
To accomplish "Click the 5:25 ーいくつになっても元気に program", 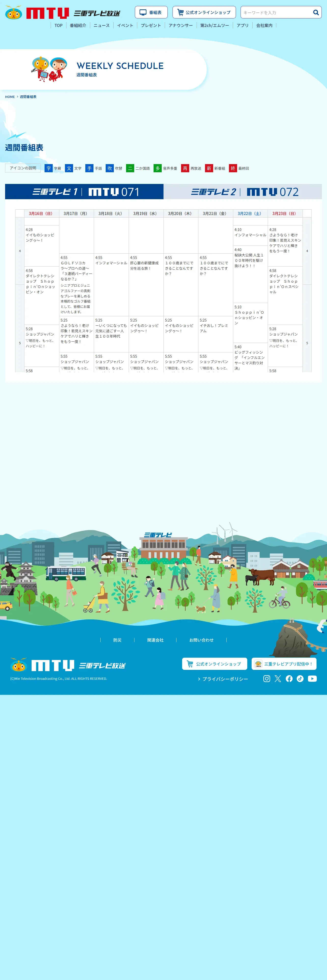I will [x=111, y=334].
